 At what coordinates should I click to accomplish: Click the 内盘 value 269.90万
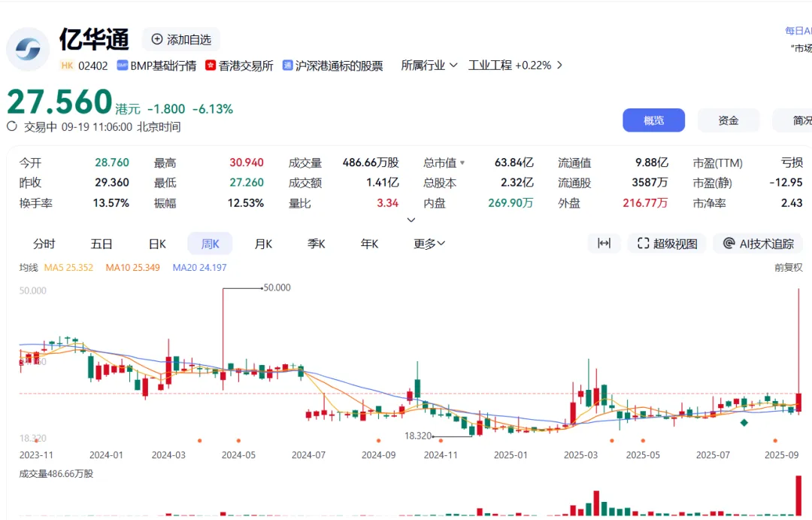pos(511,202)
